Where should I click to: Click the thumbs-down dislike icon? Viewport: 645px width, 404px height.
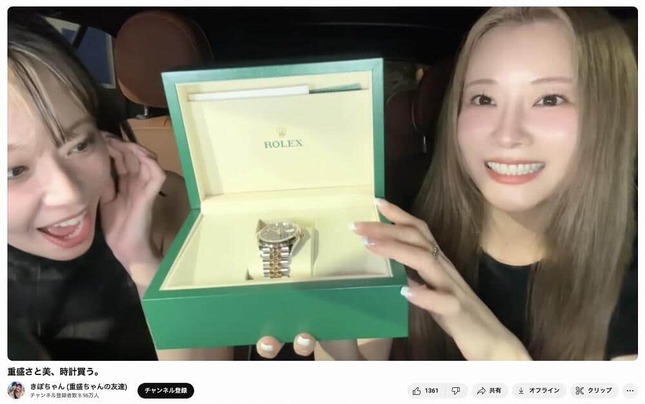pyautogui.click(x=456, y=391)
